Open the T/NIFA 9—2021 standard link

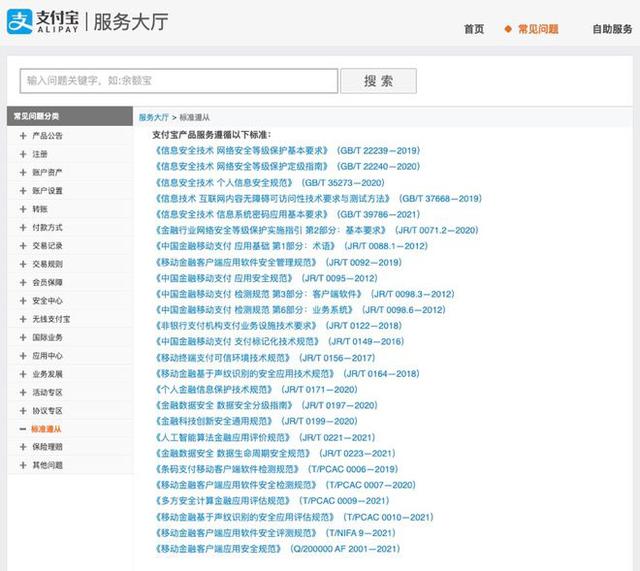pos(275,533)
